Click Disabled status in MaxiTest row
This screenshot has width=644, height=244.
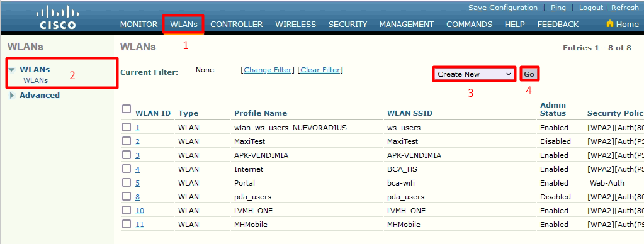click(x=555, y=141)
